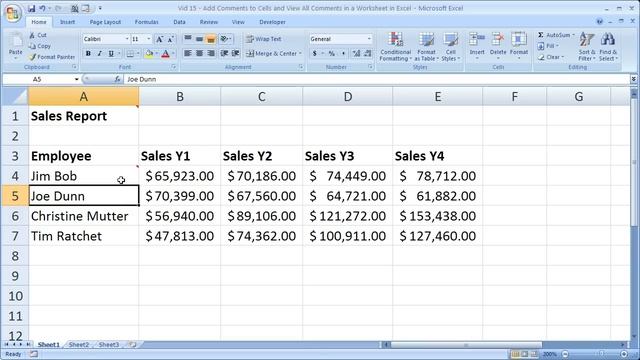Screen dimensions: 640x360
Task: Click the Insert cells icon
Action: pyautogui.click(x=476, y=40)
